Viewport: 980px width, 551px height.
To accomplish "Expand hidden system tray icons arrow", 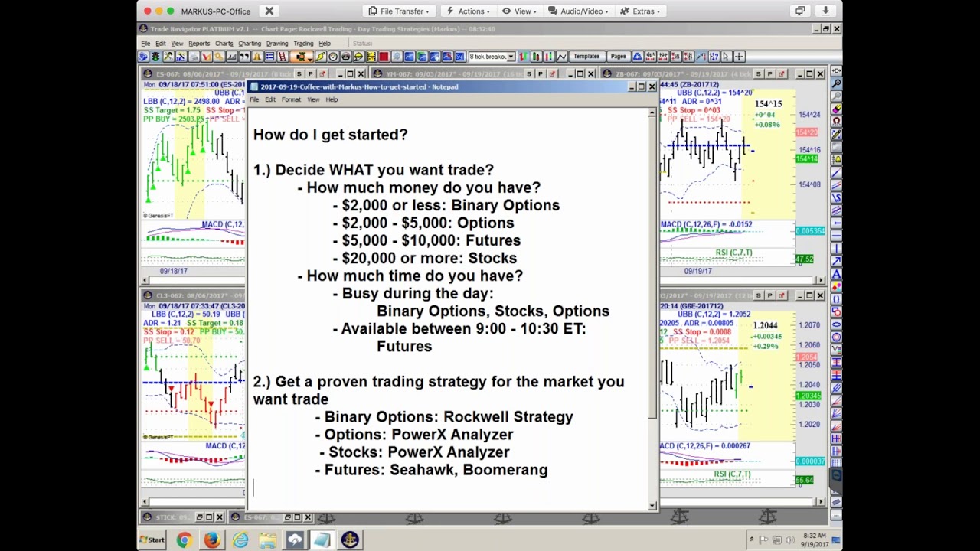I will click(x=751, y=540).
